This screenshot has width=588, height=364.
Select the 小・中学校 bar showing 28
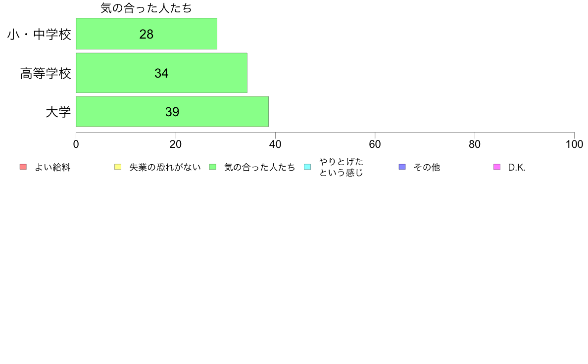click(x=147, y=34)
